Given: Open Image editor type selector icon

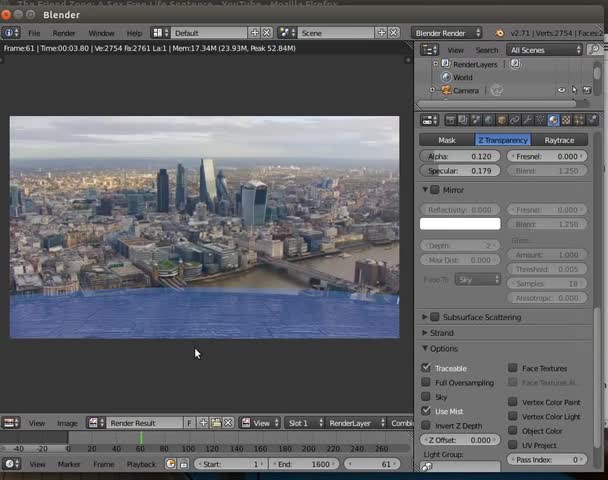Looking at the screenshot, I should tap(11, 423).
